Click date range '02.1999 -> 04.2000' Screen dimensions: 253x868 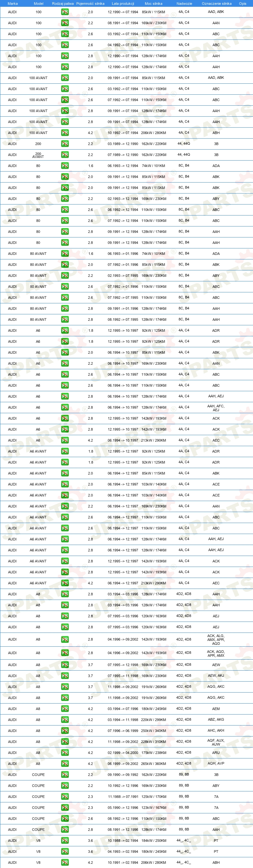pyautogui.click(x=123, y=752)
